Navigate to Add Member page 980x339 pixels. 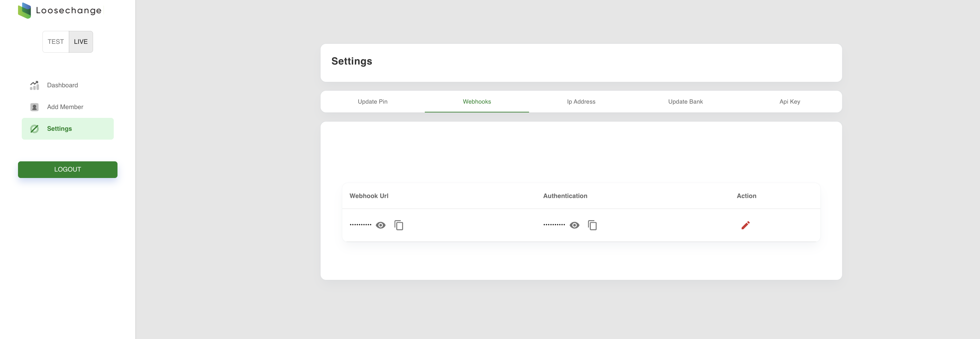(65, 107)
